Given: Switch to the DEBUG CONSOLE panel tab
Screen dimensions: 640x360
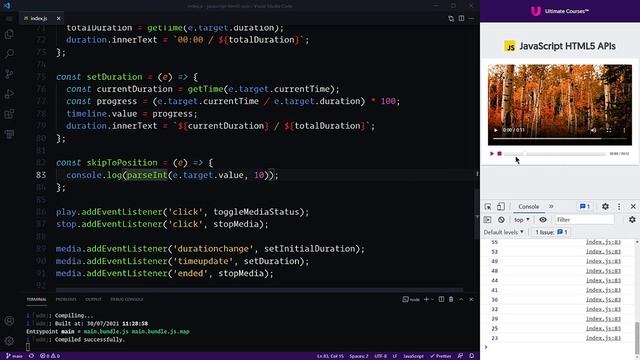Looking at the screenshot, I should pyautogui.click(x=127, y=299).
